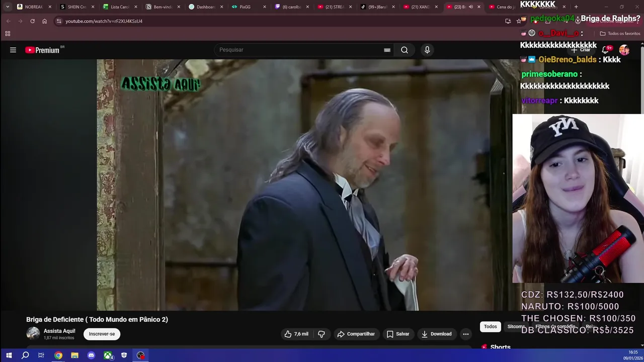644x362 pixels.
Task: Start voice search with the microphone icon
Action: tap(427, 50)
